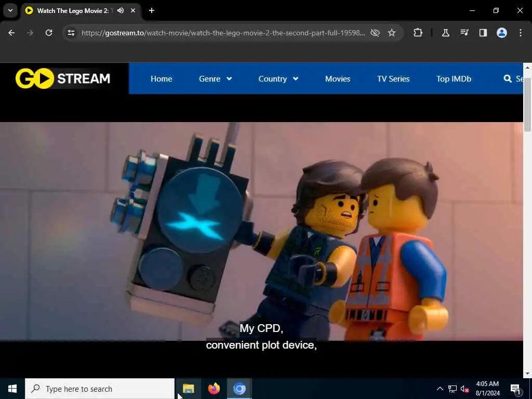The image size is (532, 399).
Task: Mute the tab using the speaker icon
Action: [x=121, y=10]
